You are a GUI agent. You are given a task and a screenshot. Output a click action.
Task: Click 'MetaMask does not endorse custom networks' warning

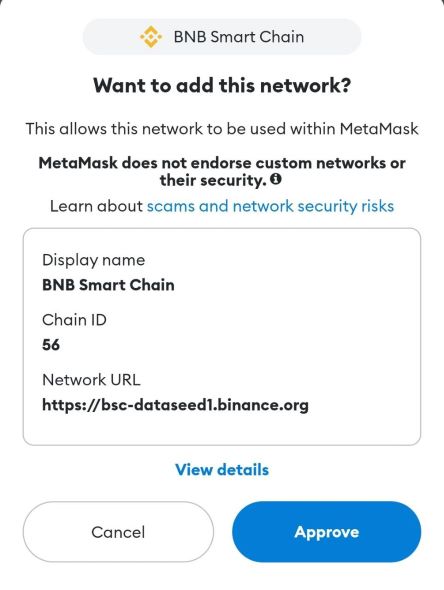(222, 163)
